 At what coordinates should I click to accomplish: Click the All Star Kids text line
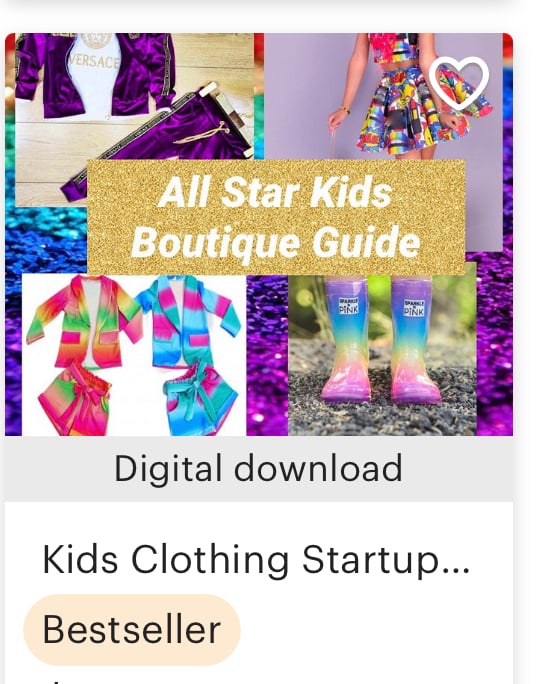click(276, 192)
